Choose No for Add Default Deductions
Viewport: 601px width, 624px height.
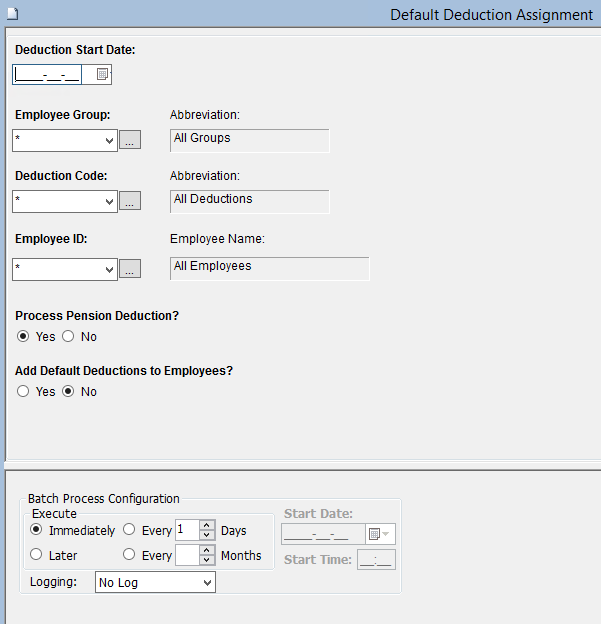coord(69,391)
